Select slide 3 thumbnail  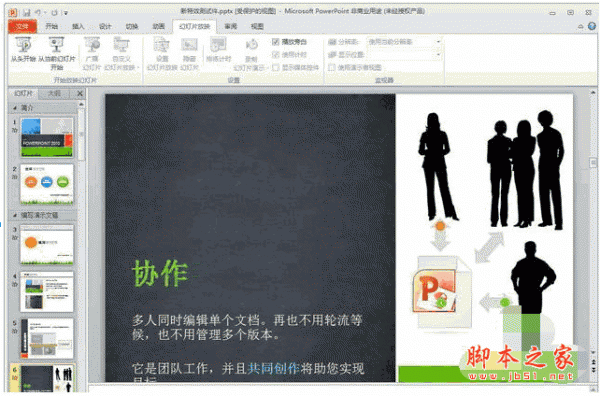coord(47,245)
